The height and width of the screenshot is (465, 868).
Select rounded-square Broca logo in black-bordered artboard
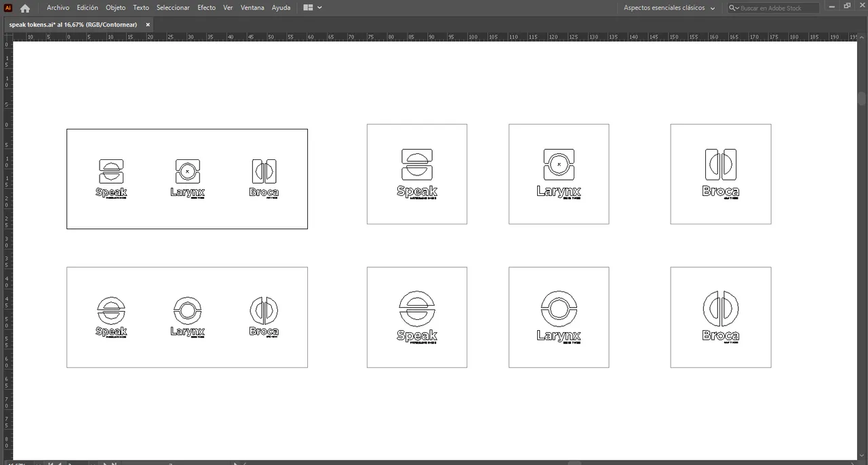(x=264, y=178)
